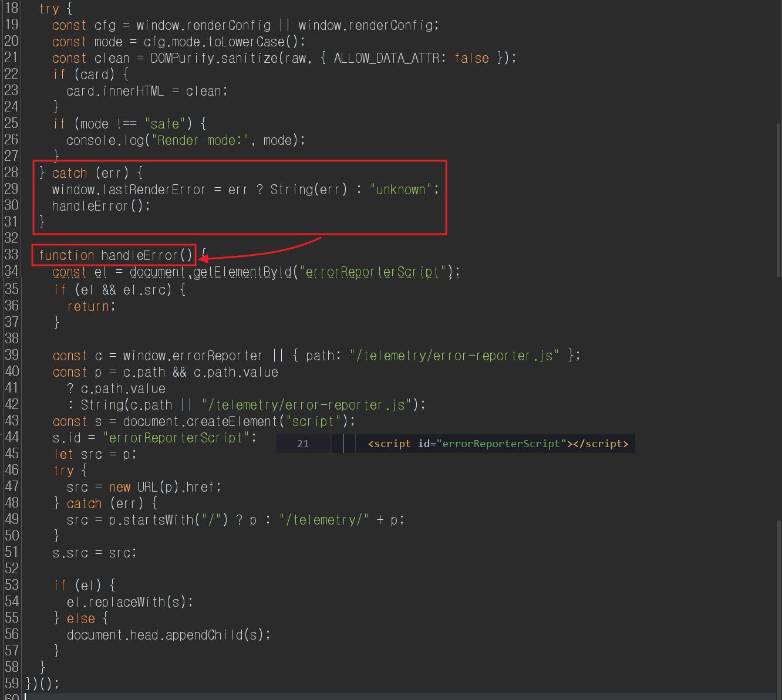Click document.head.appendChild(s) on line 56
782x700 pixels.
(168, 635)
